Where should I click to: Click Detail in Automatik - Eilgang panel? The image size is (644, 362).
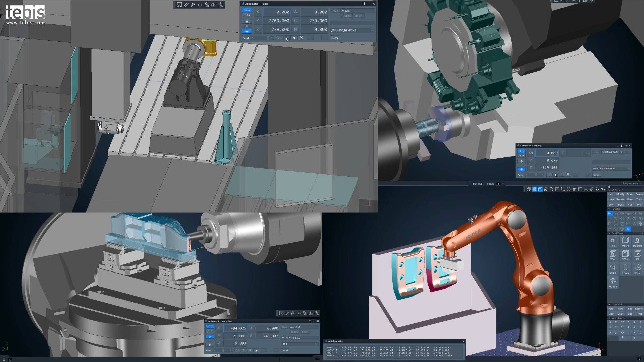[596, 175]
